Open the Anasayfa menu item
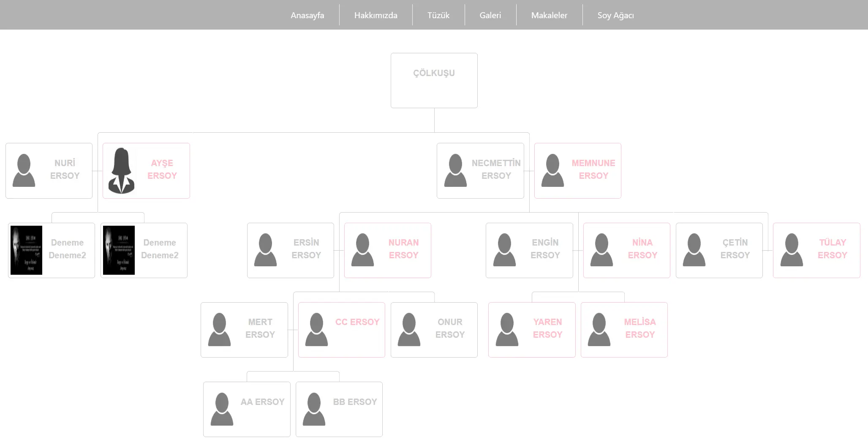 coord(307,15)
